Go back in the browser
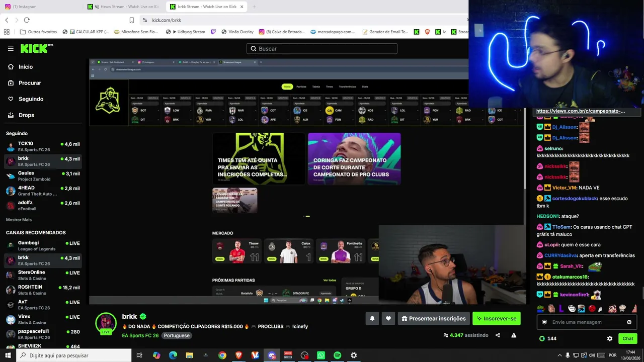This screenshot has width=644, height=362. (x=7, y=20)
